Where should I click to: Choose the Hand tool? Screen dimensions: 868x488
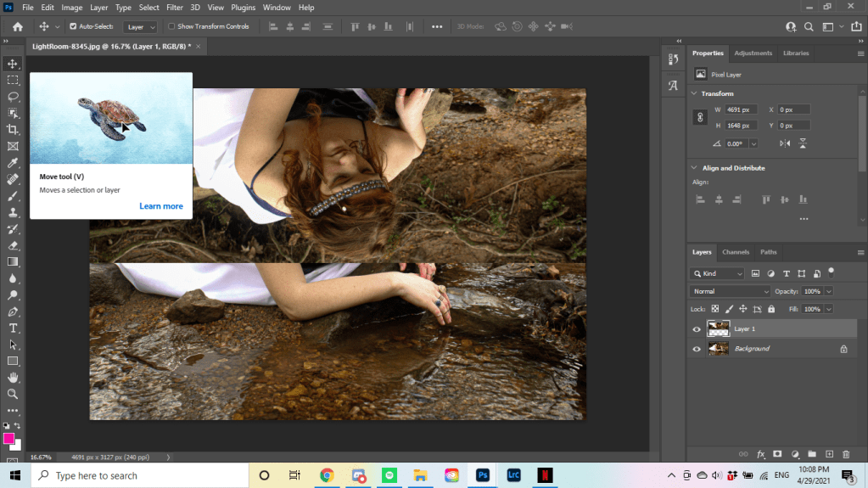pyautogui.click(x=13, y=378)
